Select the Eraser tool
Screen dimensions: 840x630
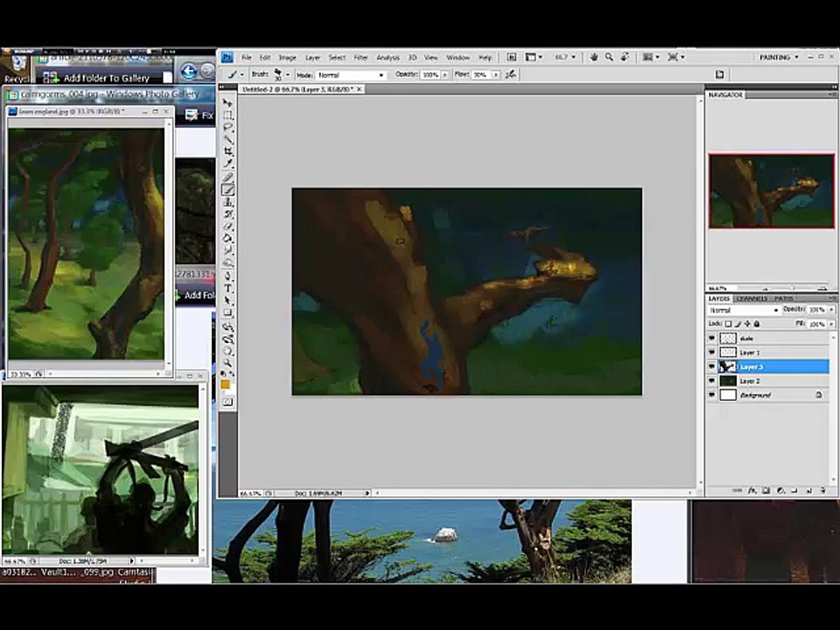[x=227, y=227]
